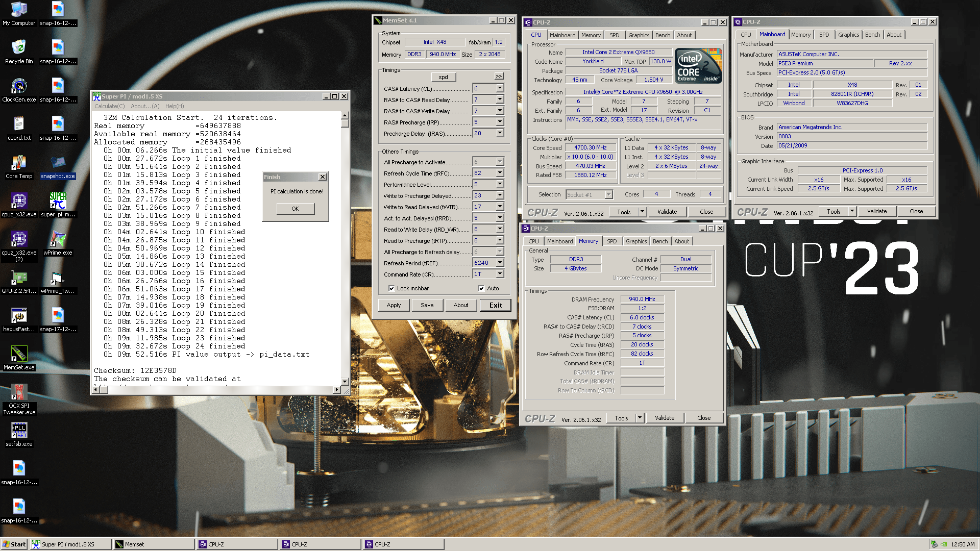Switch to Bench tab in CPU window
Viewport: 980px width, 551px height.
click(663, 35)
